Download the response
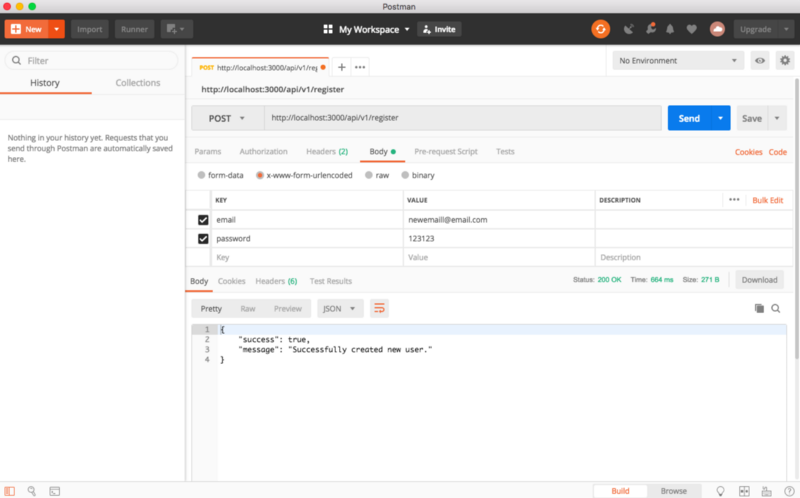Viewport: 800px width, 498px height. tap(759, 280)
